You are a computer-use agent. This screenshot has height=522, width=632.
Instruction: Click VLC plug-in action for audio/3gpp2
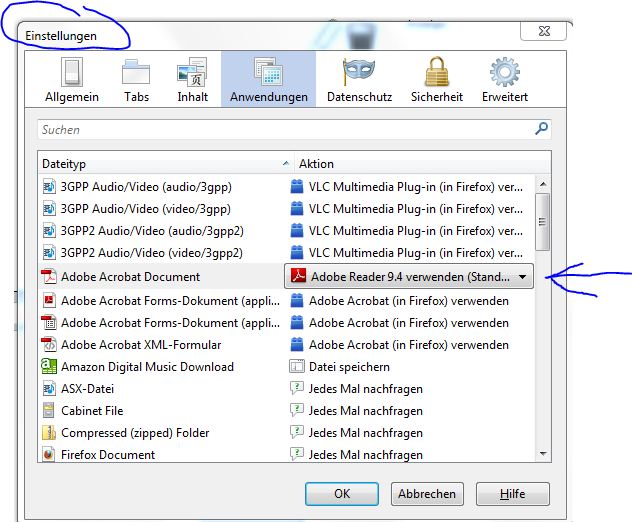tap(416, 231)
